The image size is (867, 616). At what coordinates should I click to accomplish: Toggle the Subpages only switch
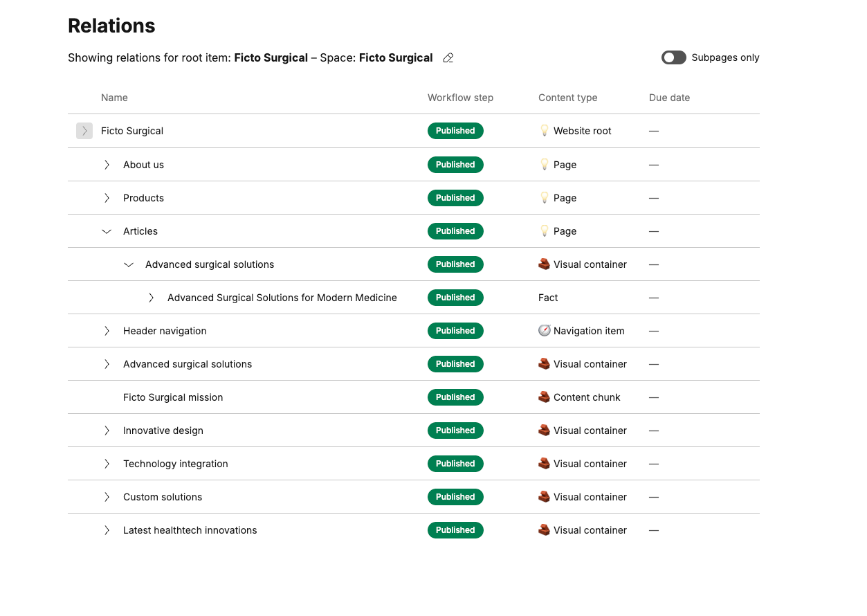tap(673, 57)
